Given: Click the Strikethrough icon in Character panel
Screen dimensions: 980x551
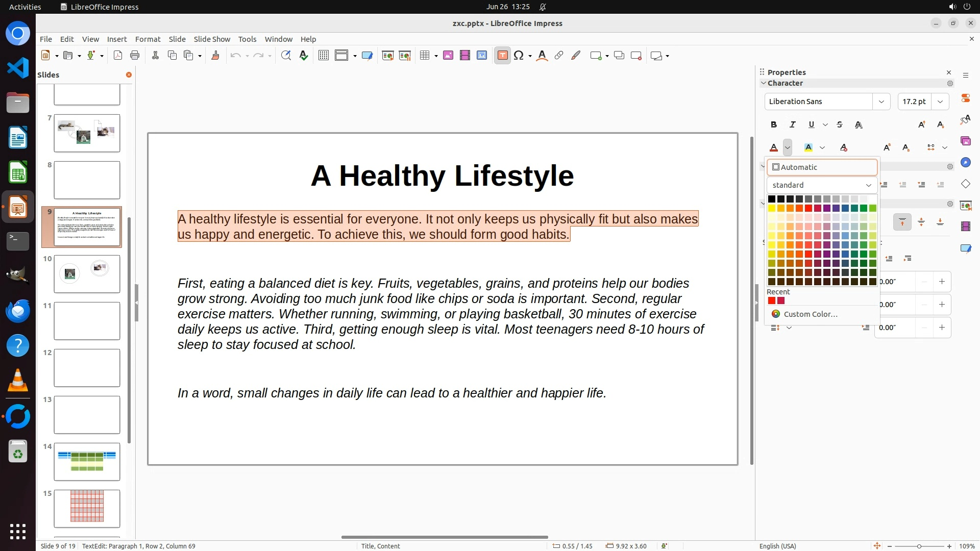Looking at the screenshot, I should point(840,124).
